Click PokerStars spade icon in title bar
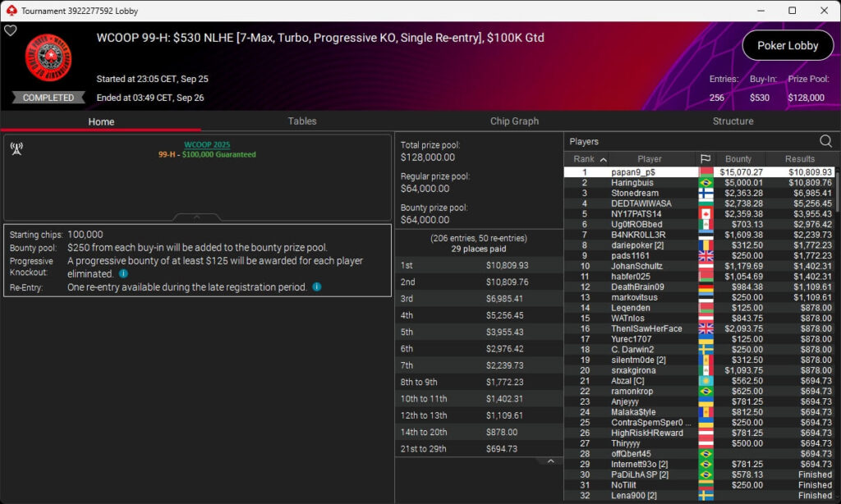 click(11, 10)
